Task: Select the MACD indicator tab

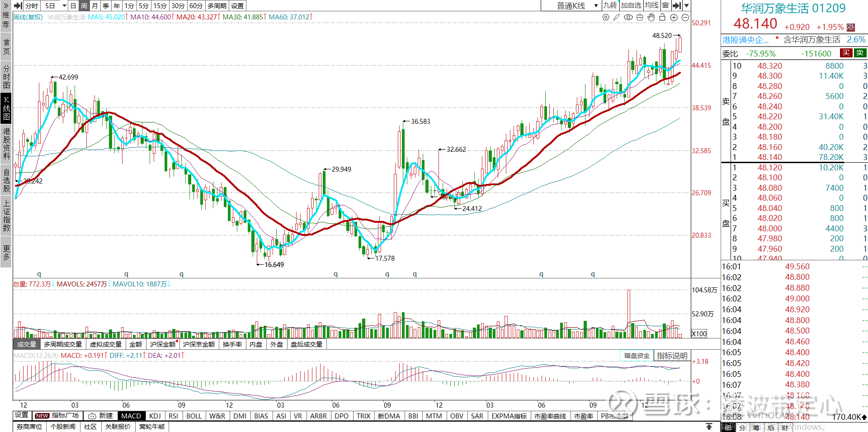Action: 131,416
